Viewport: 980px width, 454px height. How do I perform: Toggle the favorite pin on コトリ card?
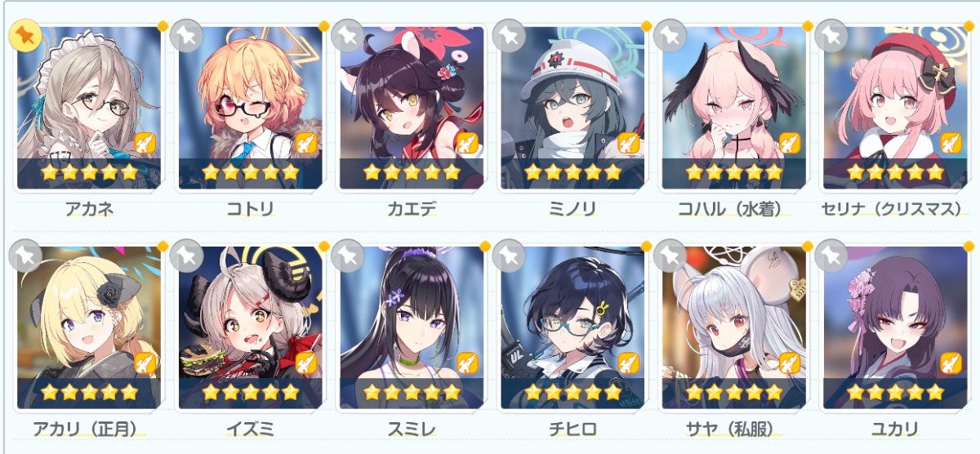[186, 36]
